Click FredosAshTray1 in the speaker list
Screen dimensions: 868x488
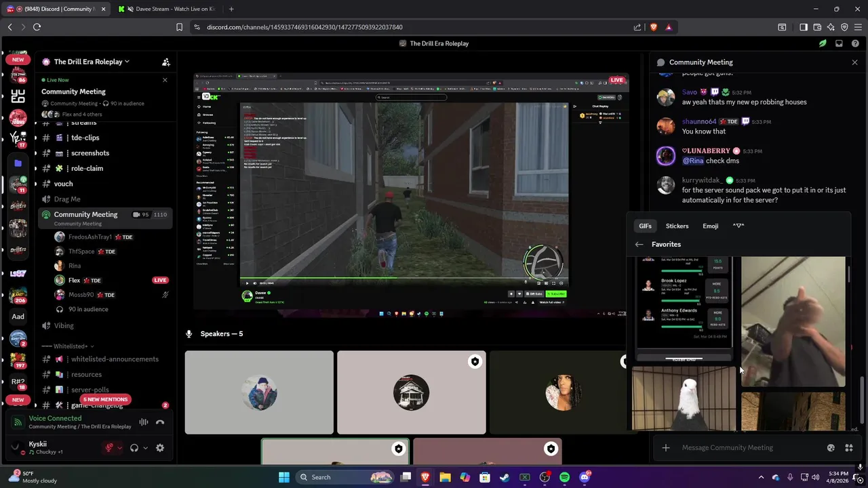click(90, 237)
